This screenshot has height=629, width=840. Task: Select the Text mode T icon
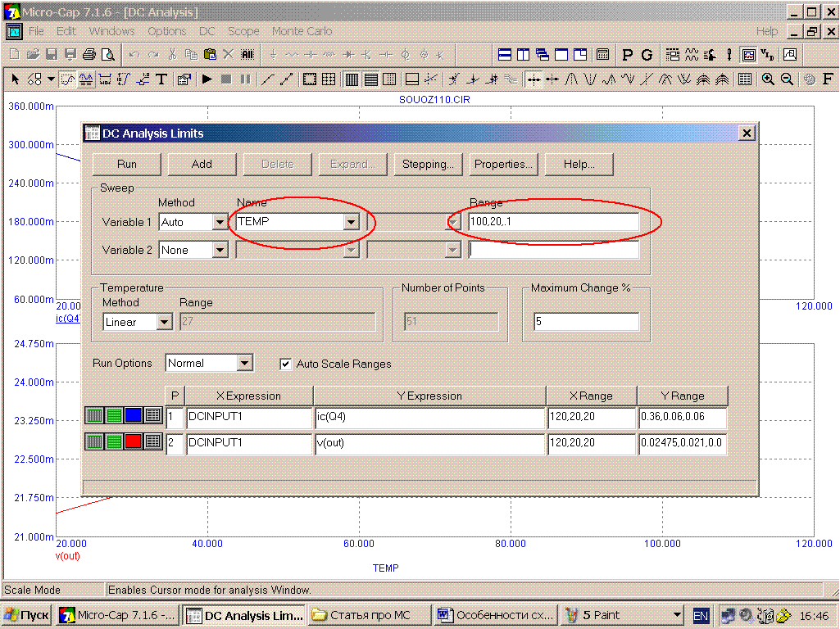pyautogui.click(x=161, y=79)
